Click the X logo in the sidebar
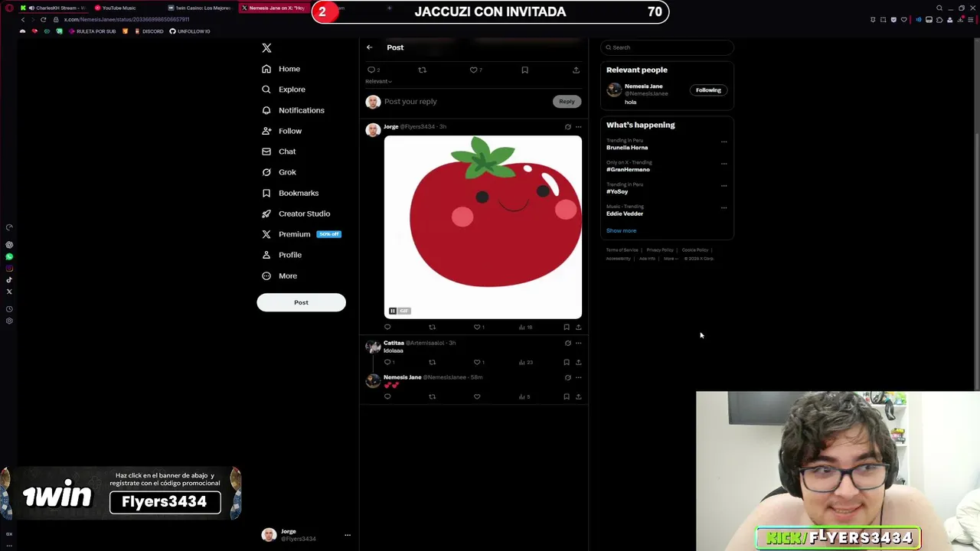The image size is (980, 551). tap(266, 48)
